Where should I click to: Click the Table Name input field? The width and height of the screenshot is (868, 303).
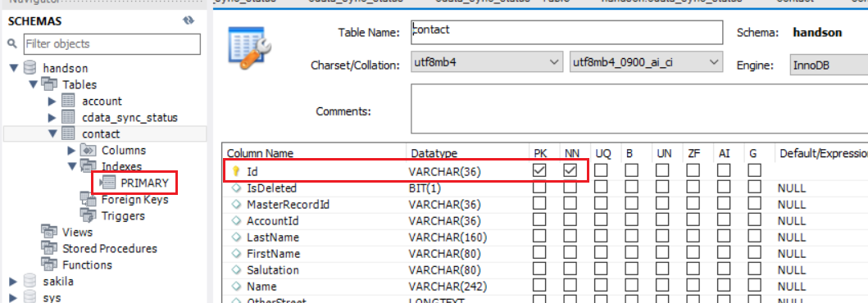point(567,32)
